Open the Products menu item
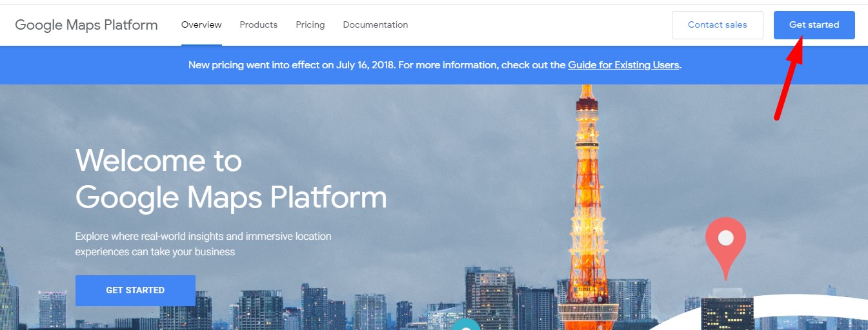The height and width of the screenshot is (330, 868). 259,25
